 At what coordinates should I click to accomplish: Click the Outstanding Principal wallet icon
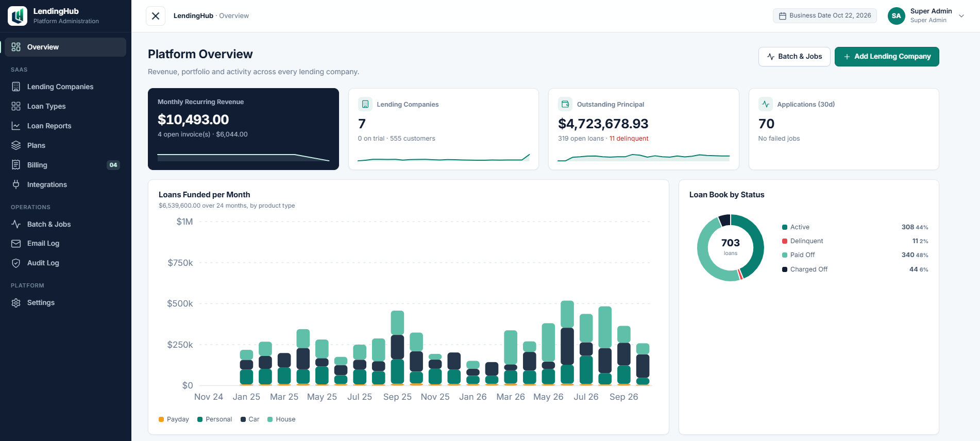pyautogui.click(x=565, y=104)
